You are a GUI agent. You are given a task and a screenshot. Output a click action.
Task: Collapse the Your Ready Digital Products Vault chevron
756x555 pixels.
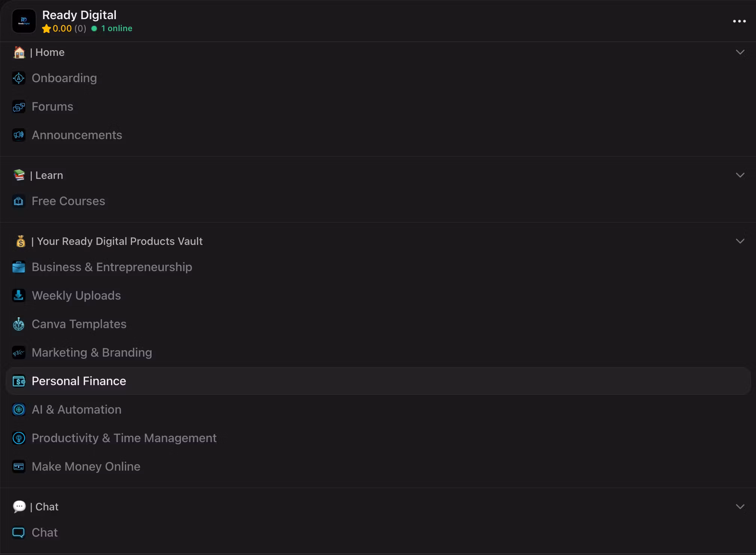(x=740, y=241)
